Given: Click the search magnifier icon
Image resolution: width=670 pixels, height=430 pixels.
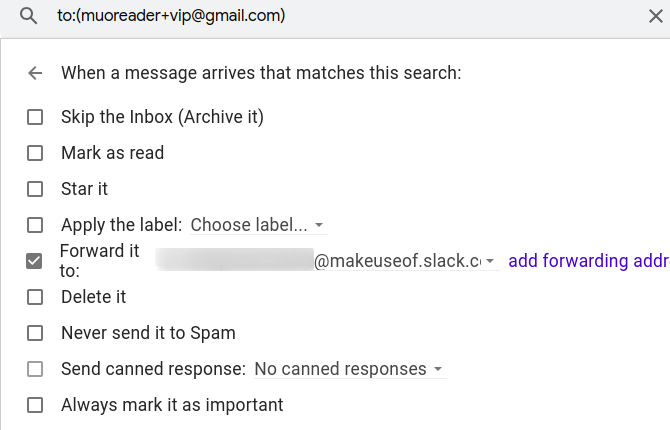Looking at the screenshot, I should pos(29,16).
